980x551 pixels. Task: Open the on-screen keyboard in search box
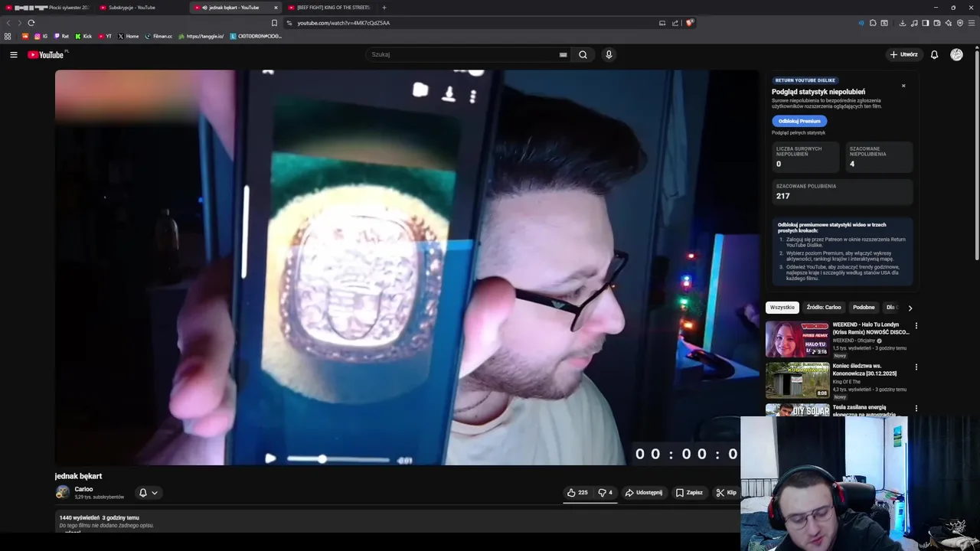[x=563, y=54]
